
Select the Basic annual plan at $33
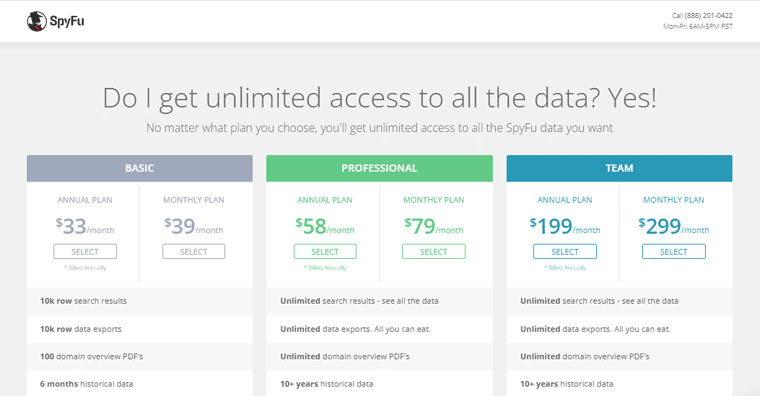coord(85,252)
